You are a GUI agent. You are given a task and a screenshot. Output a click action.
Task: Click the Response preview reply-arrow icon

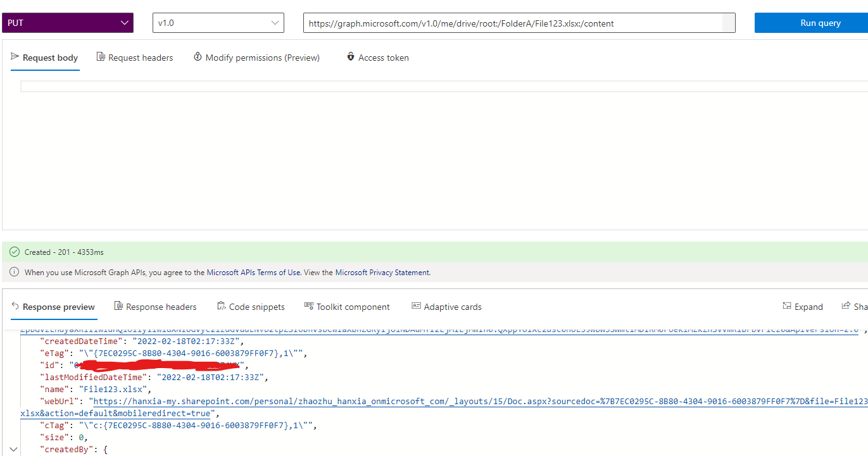point(15,306)
